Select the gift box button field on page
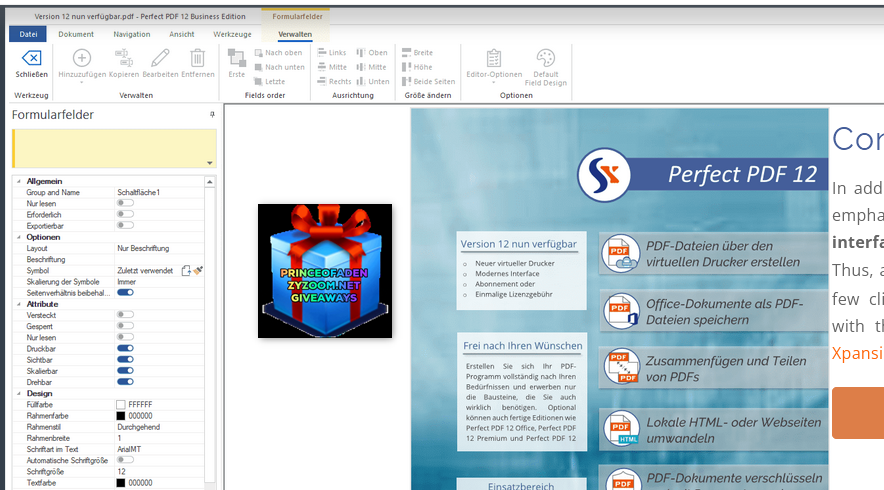Screen dimensions: 884x490 (325, 271)
